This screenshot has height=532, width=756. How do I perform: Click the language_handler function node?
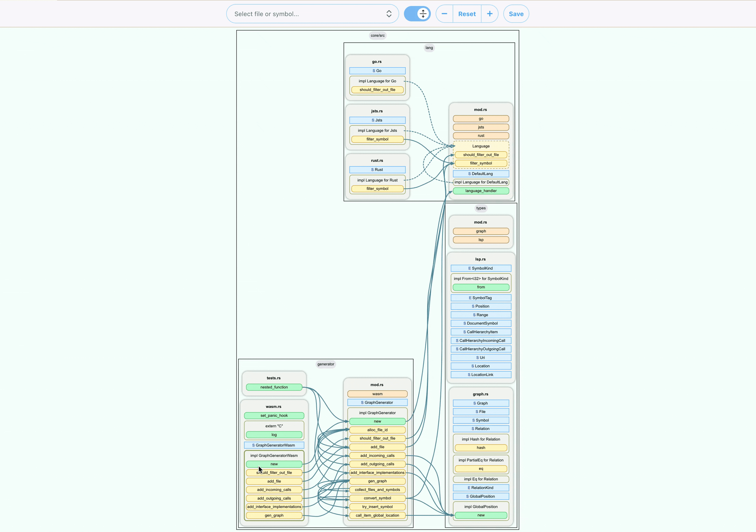(x=481, y=191)
